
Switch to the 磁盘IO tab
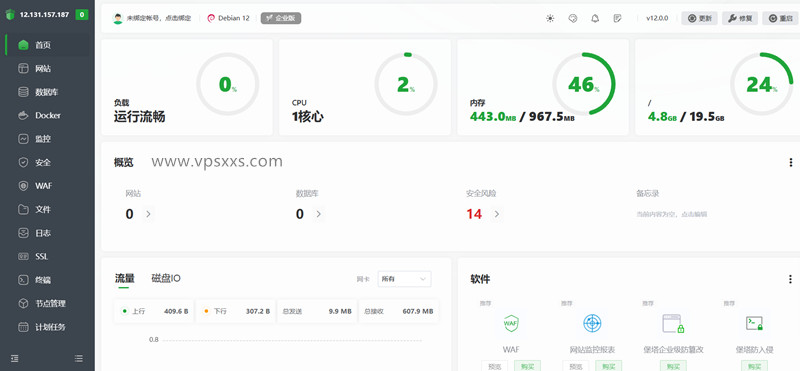(x=166, y=278)
